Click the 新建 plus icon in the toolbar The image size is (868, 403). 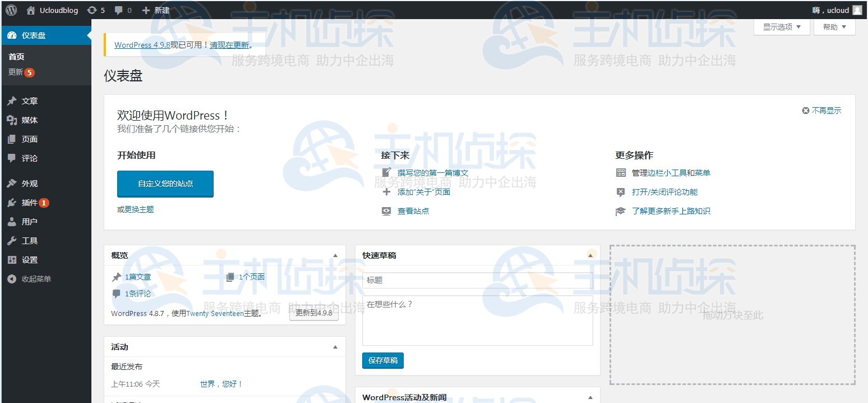coord(147,10)
